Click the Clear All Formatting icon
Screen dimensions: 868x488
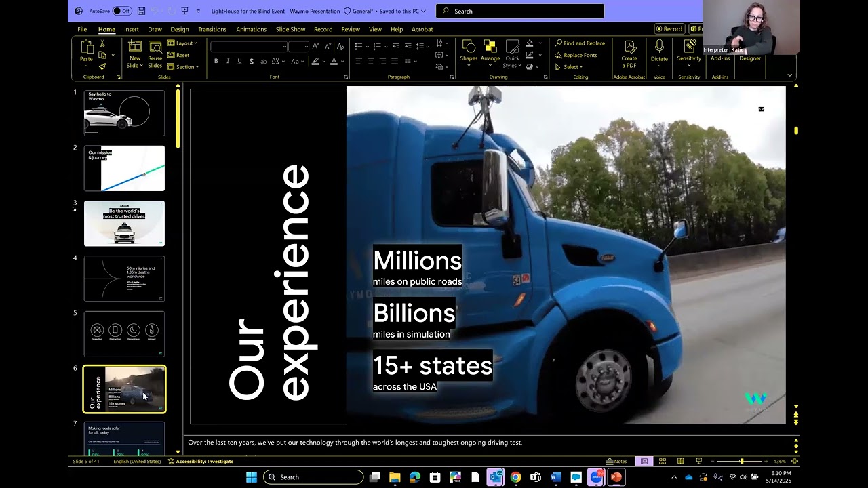pyautogui.click(x=340, y=46)
